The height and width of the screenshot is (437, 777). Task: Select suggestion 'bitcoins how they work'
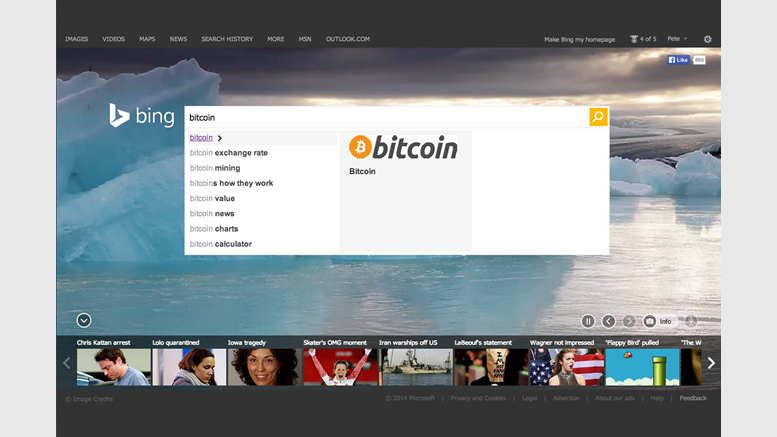[x=231, y=183]
